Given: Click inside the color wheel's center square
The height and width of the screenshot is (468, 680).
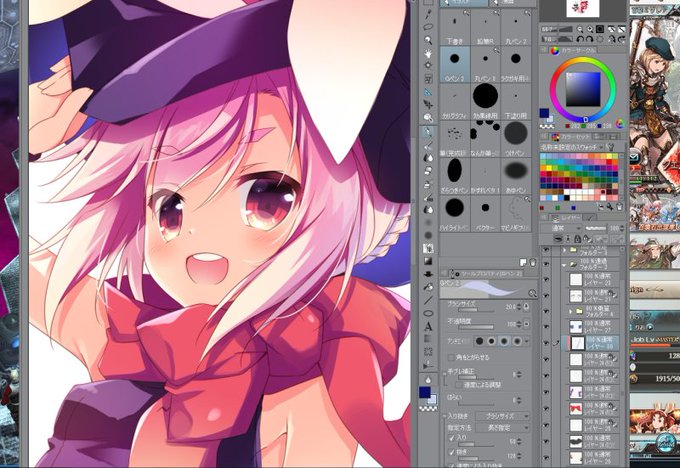Looking at the screenshot, I should coord(583,89).
